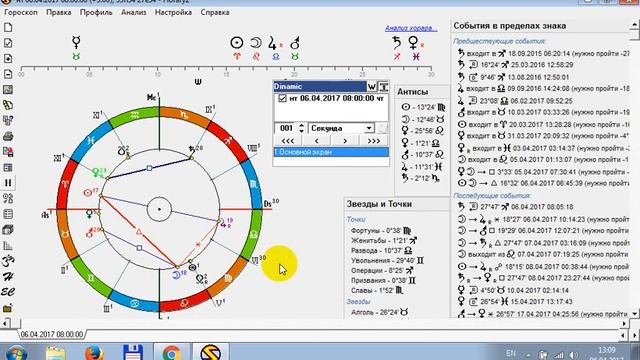Viewport: 640px width, 360px height.
Task: Click Mercury glyph in the top degree strip
Action: [76, 42]
